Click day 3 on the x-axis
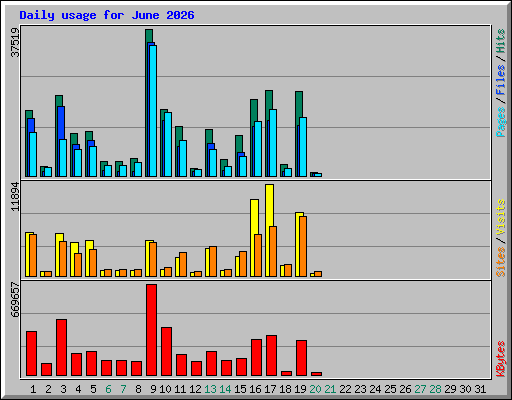Image resolution: width=512 pixels, height=400 pixels. point(63,389)
